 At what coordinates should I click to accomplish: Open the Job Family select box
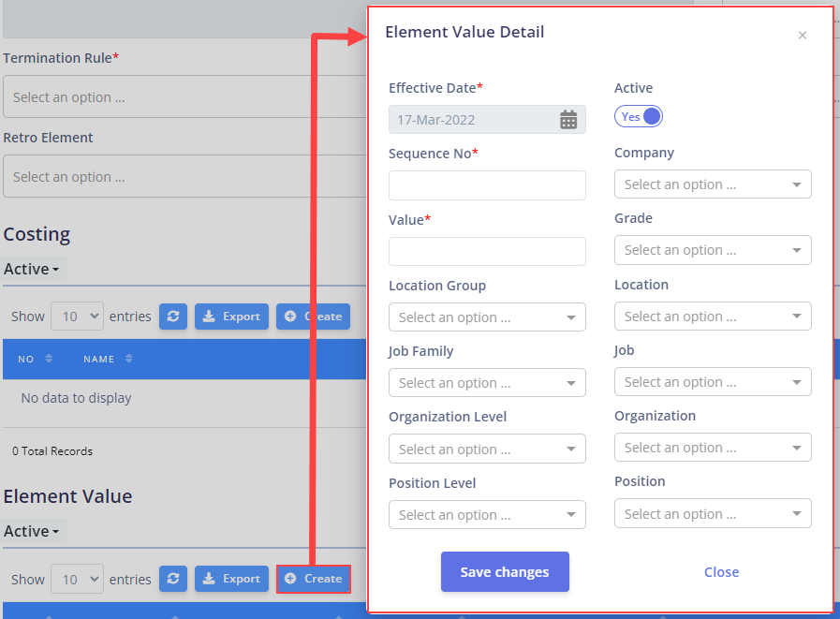pyautogui.click(x=487, y=383)
